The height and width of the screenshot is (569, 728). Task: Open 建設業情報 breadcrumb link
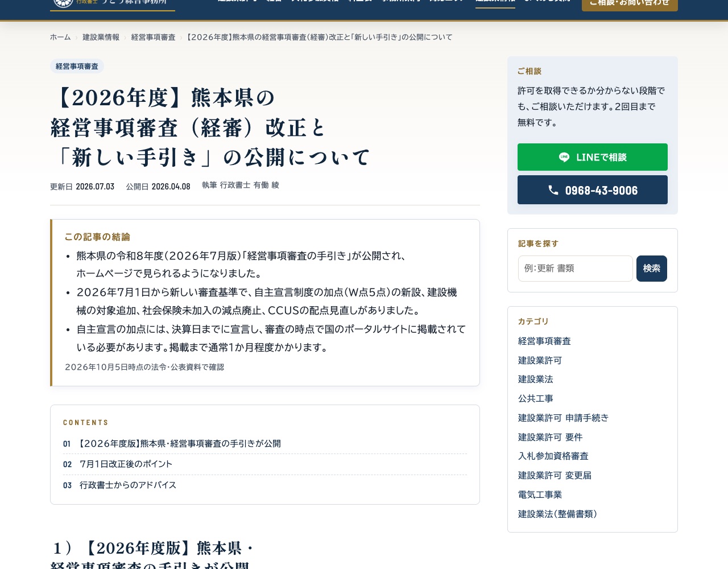click(101, 37)
